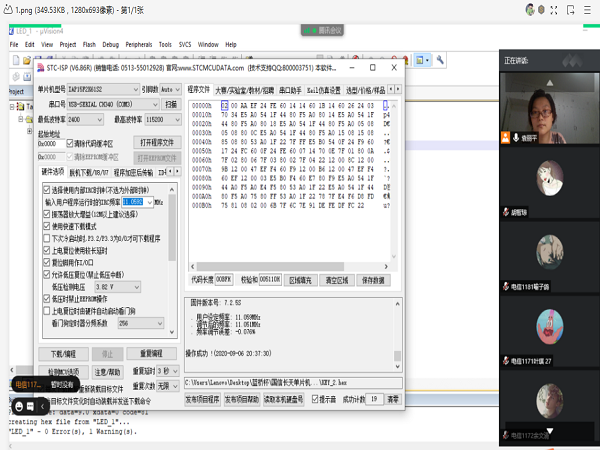Viewport: 600px width, 450px height.
Task: Toggle 使用快速下载模式 checkbox
Action: (47, 226)
